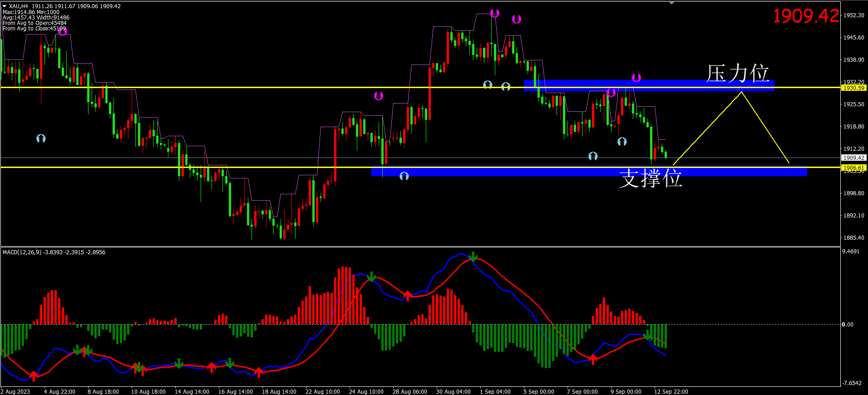Click the 1892.10 price axis label
The height and width of the screenshot is (395, 868).
[x=854, y=215]
